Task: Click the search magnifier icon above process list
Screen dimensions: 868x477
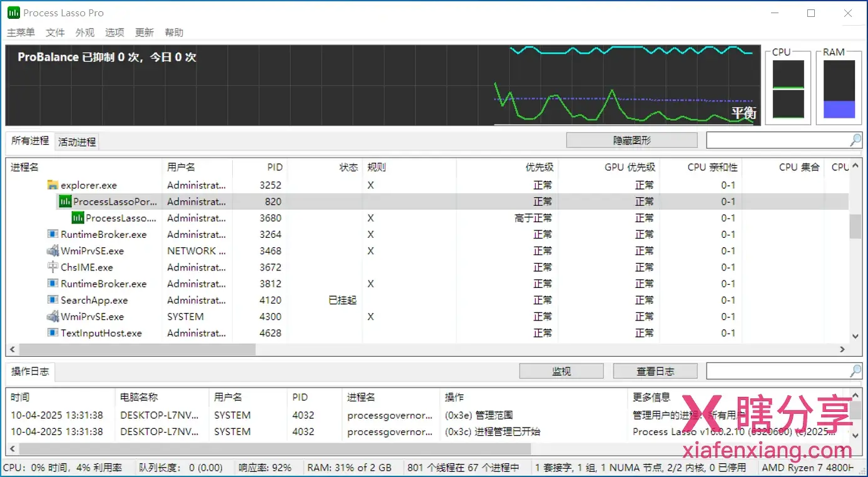Action: point(855,140)
